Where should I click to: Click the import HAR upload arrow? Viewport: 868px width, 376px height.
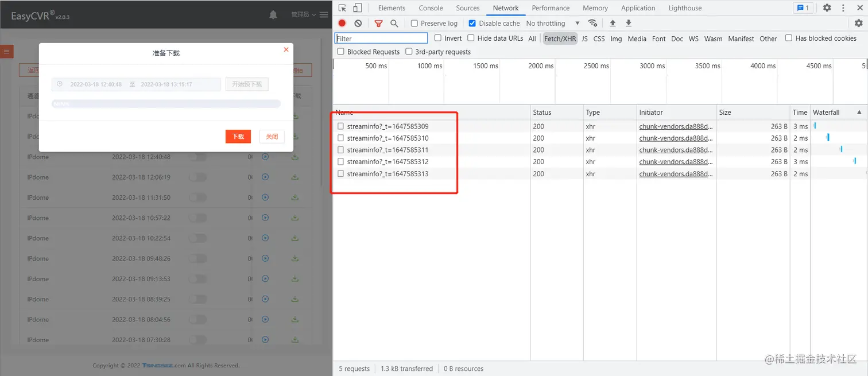pos(613,23)
